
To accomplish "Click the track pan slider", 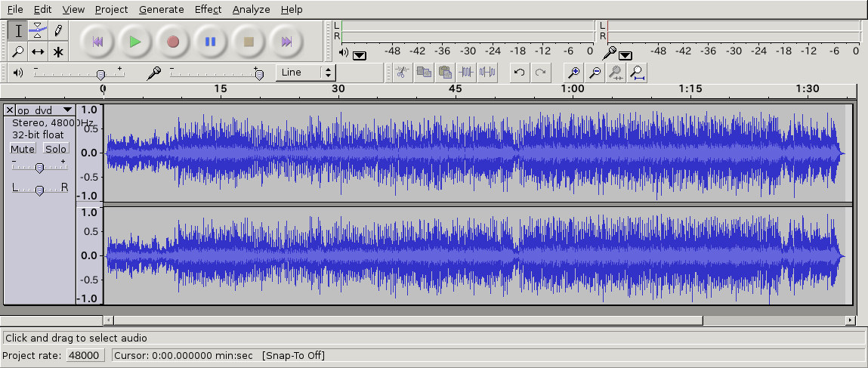I will tap(39, 189).
